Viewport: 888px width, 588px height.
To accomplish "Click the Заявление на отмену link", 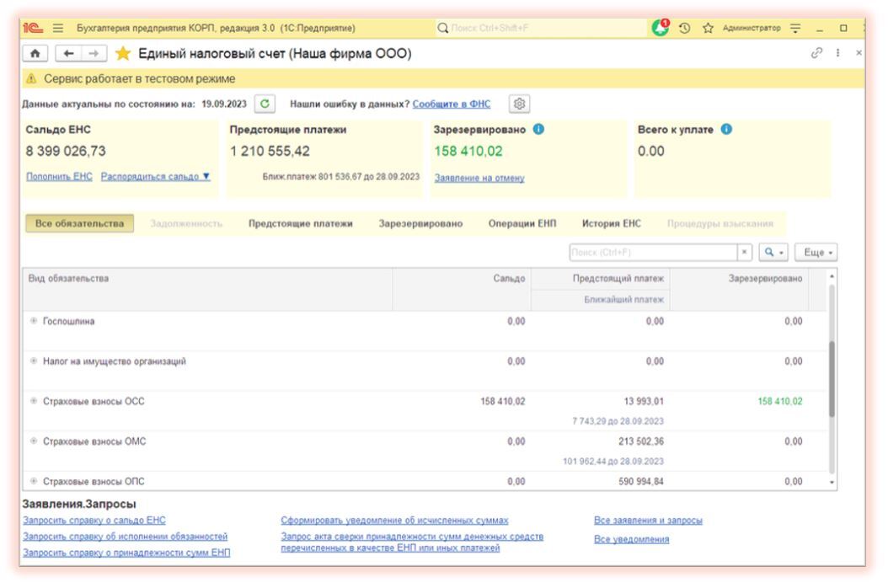I will pos(479,178).
